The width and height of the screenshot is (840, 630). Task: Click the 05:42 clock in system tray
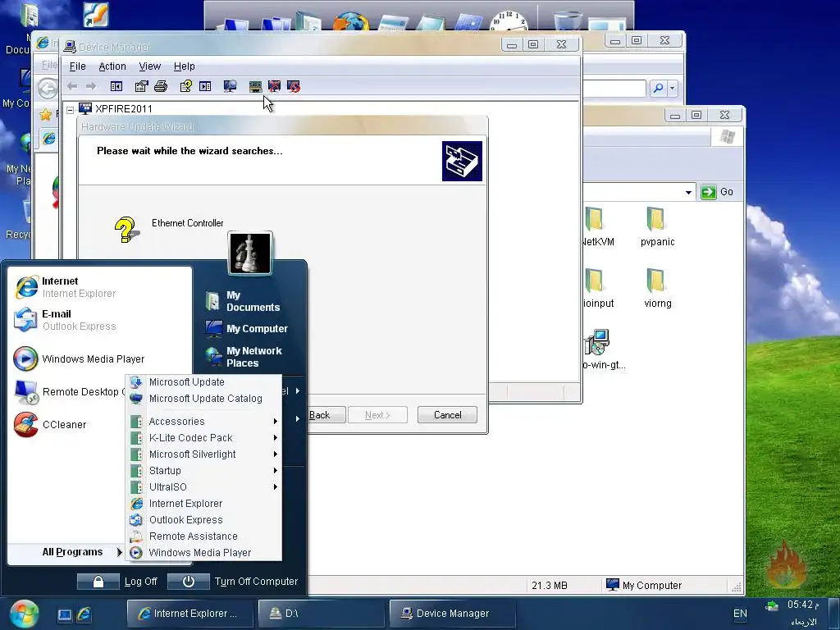point(802,605)
